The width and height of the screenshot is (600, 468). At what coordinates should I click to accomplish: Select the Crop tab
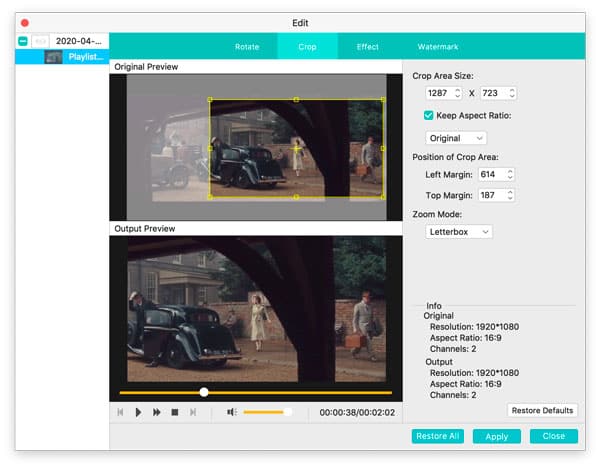[307, 47]
